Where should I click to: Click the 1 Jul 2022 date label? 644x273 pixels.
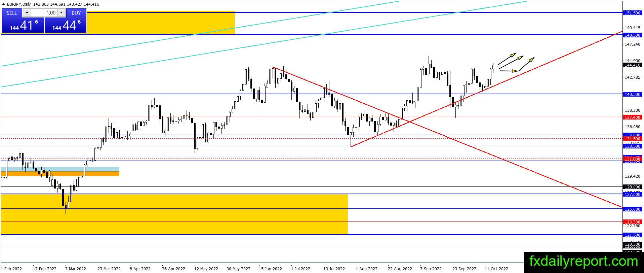pos(300,269)
